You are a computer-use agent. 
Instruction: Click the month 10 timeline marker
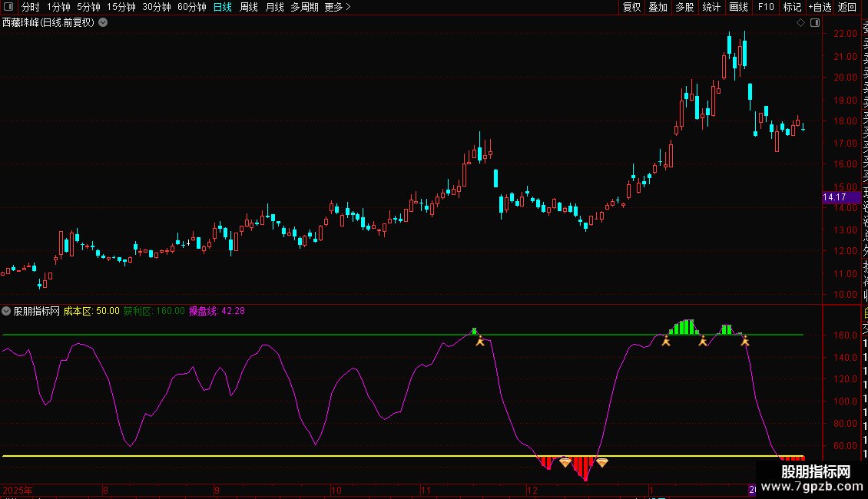(x=336, y=490)
